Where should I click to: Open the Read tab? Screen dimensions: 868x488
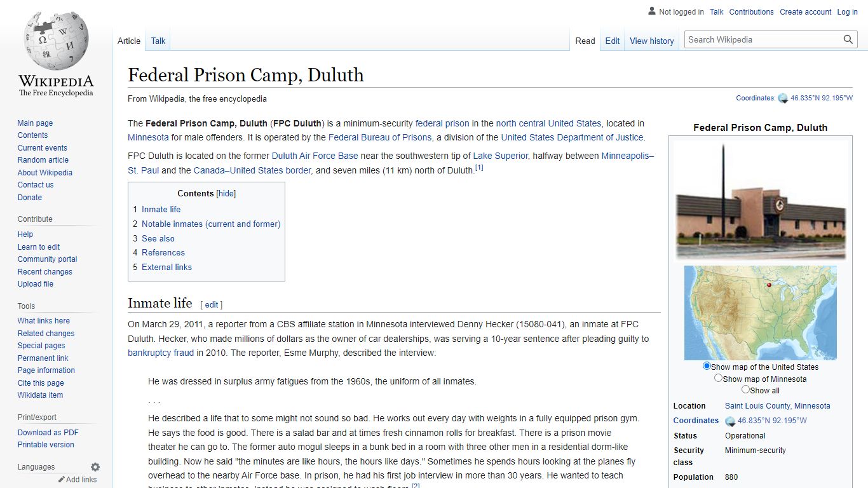tap(585, 41)
